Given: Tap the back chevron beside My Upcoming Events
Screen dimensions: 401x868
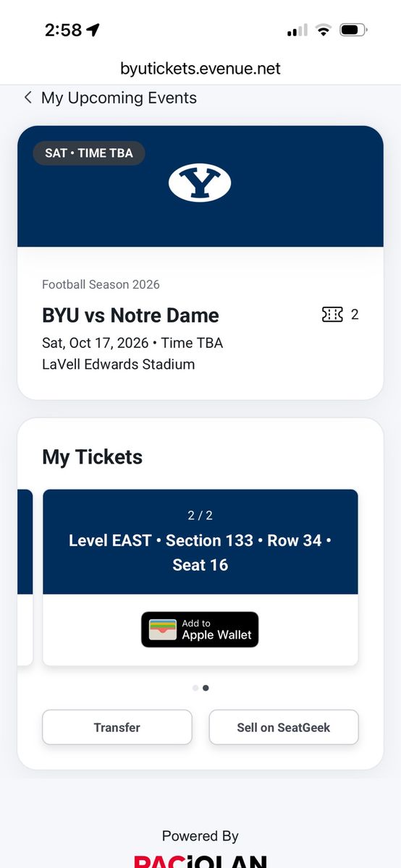Looking at the screenshot, I should [28, 98].
